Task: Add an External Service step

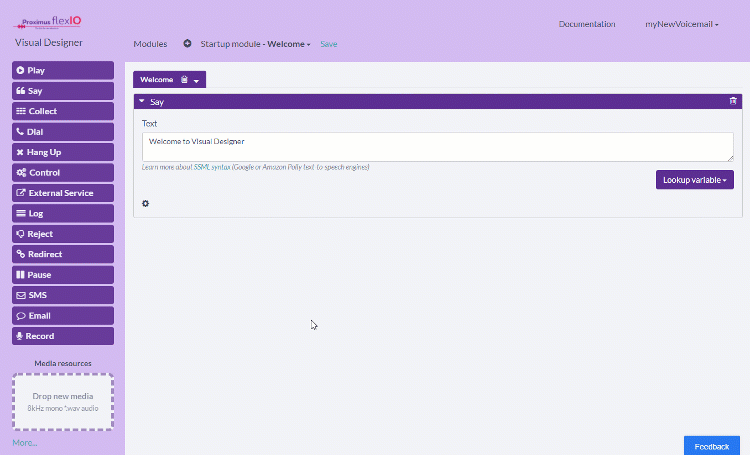Action: click(x=63, y=193)
